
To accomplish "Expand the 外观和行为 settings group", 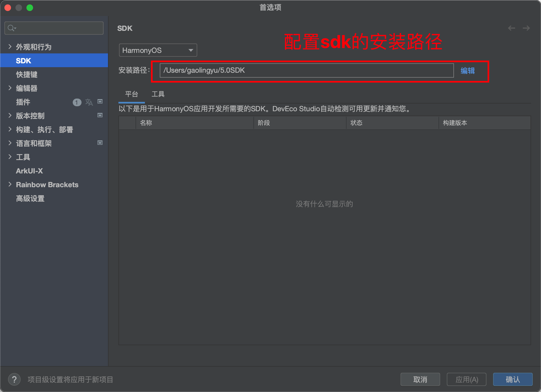I will click(10, 47).
